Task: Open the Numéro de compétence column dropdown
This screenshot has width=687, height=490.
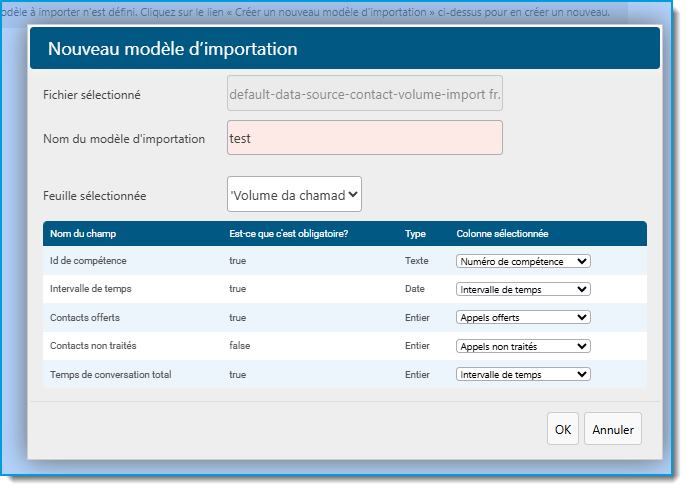Action: [523, 261]
